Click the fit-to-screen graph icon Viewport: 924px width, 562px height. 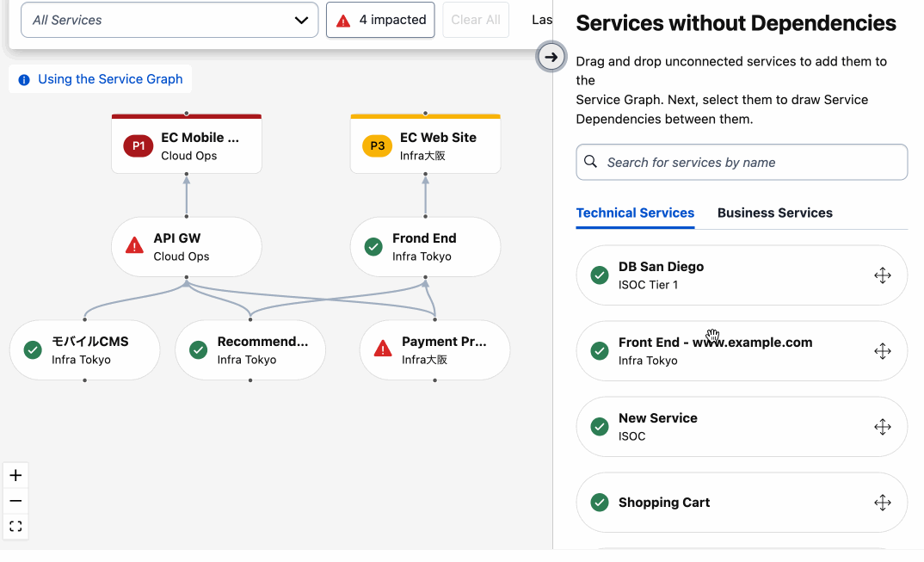point(15,526)
